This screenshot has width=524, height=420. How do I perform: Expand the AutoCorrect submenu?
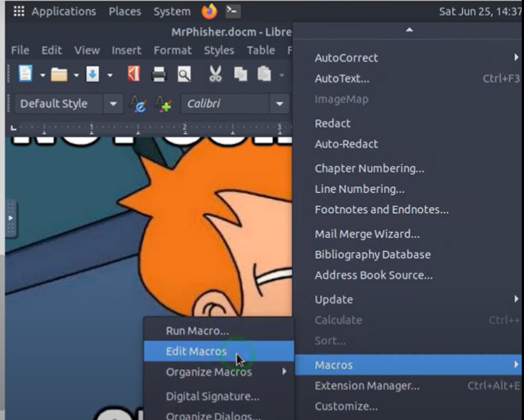[x=516, y=57]
